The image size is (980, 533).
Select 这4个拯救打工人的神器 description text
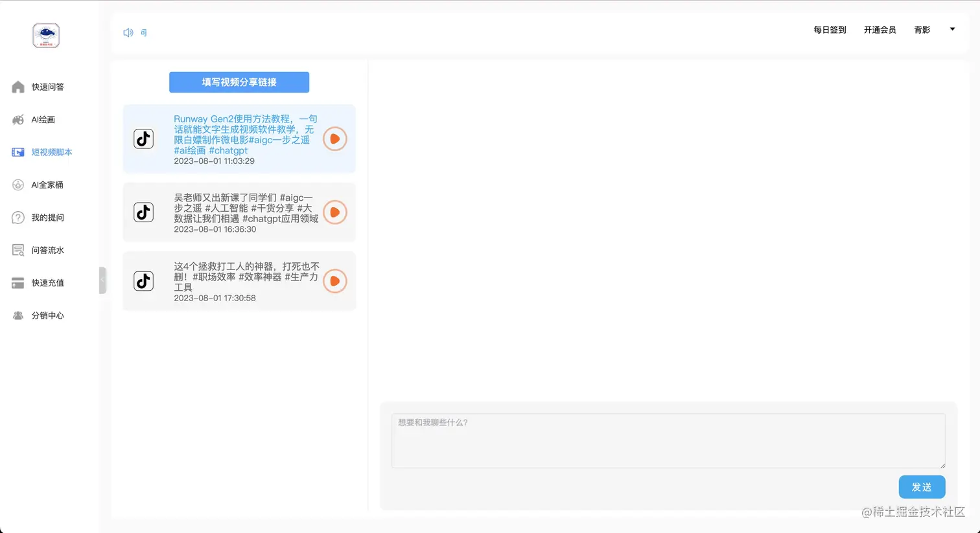point(246,277)
